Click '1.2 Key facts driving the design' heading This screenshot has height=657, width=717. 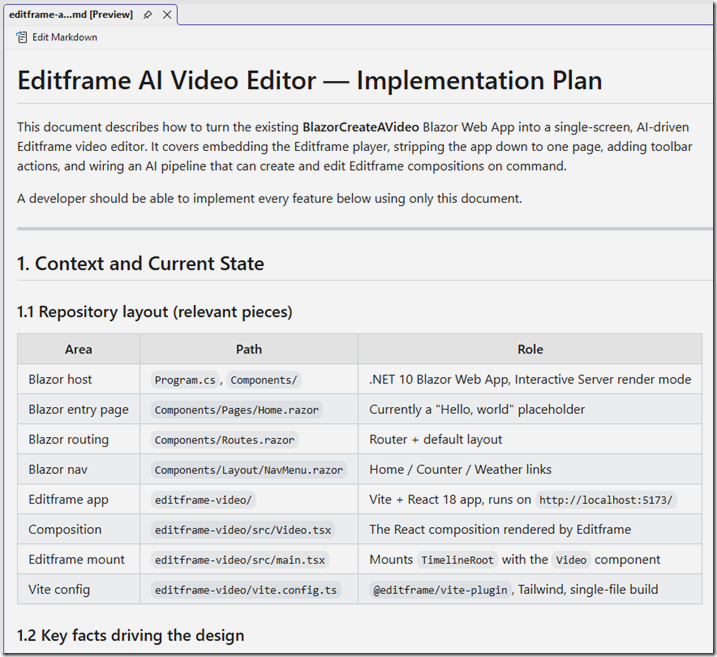click(130, 636)
